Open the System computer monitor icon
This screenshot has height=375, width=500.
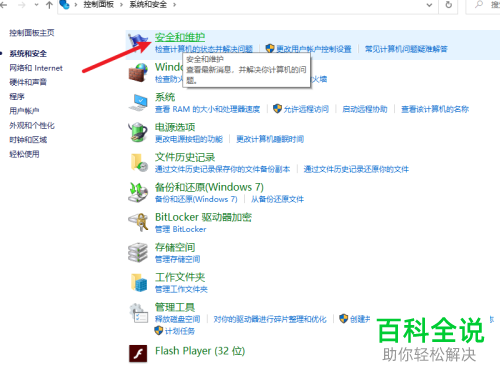pos(138,102)
